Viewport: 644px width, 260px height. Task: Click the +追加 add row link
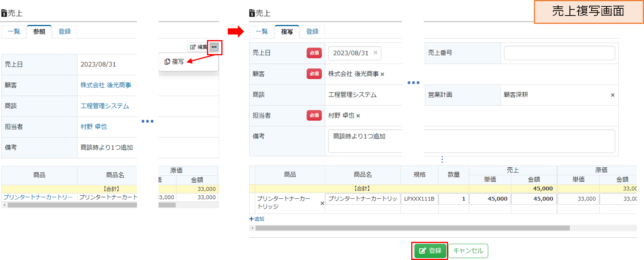[x=257, y=219]
